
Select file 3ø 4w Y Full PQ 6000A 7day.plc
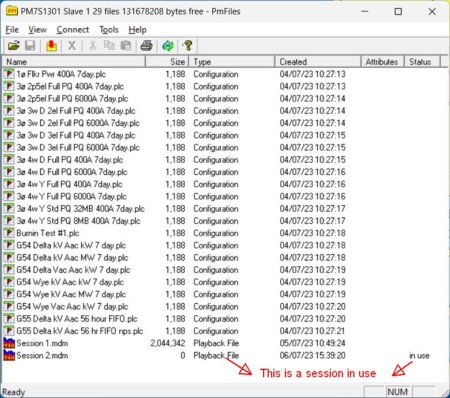(72, 196)
